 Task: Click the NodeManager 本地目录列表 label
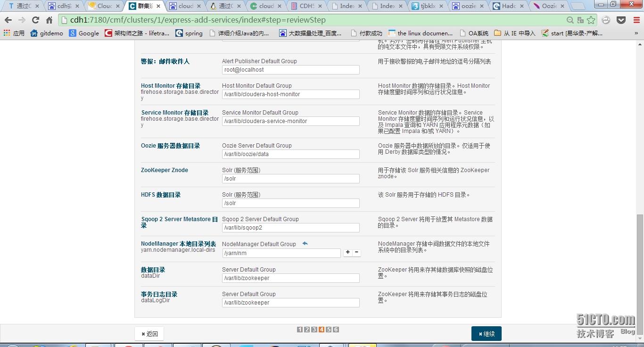pyautogui.click(x=179, y=244)
